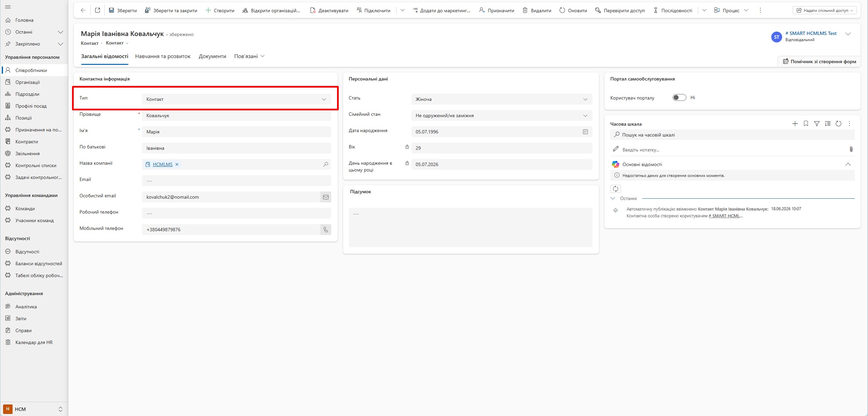Refresh the timeline with circular arrow icon

[x=838, y=124]
